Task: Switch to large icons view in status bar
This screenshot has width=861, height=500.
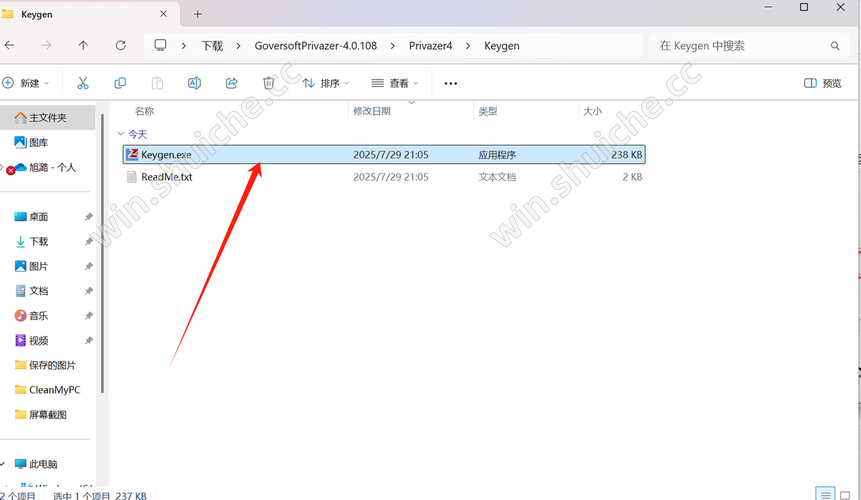Action: click(x=845, y=495)
